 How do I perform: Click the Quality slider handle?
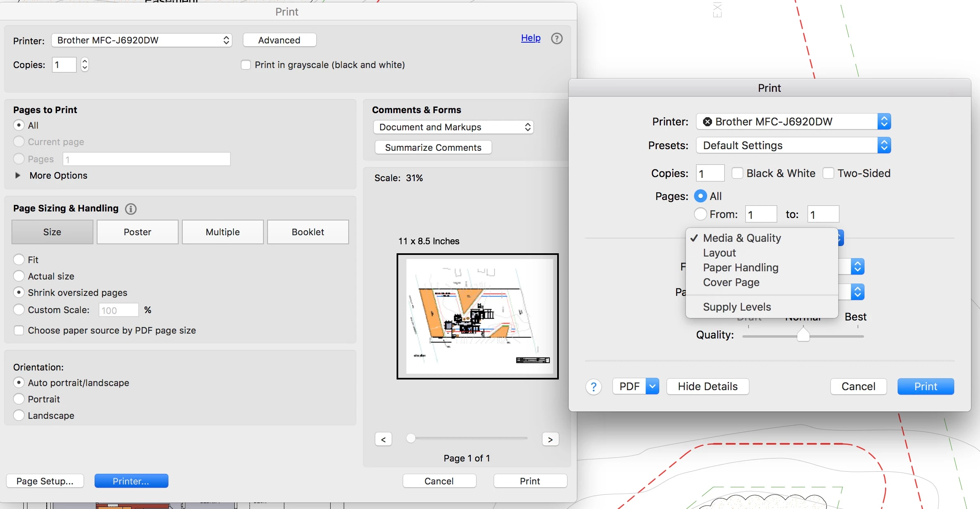click(803, 335)
